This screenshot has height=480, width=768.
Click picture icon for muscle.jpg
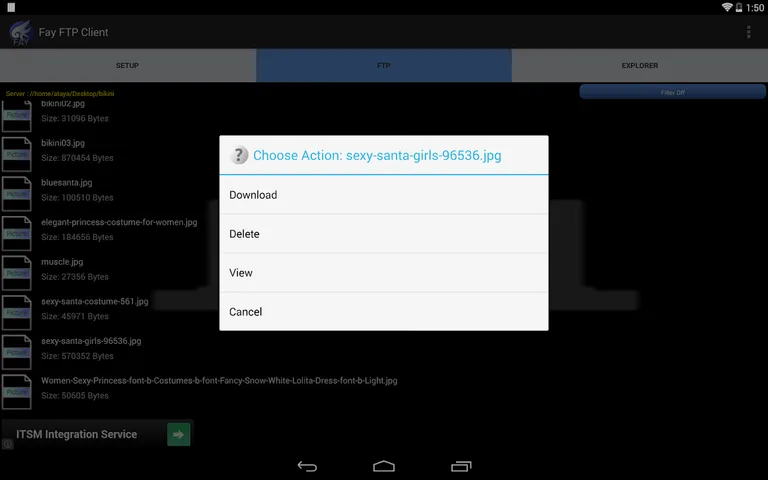click(x=17, y=273)
